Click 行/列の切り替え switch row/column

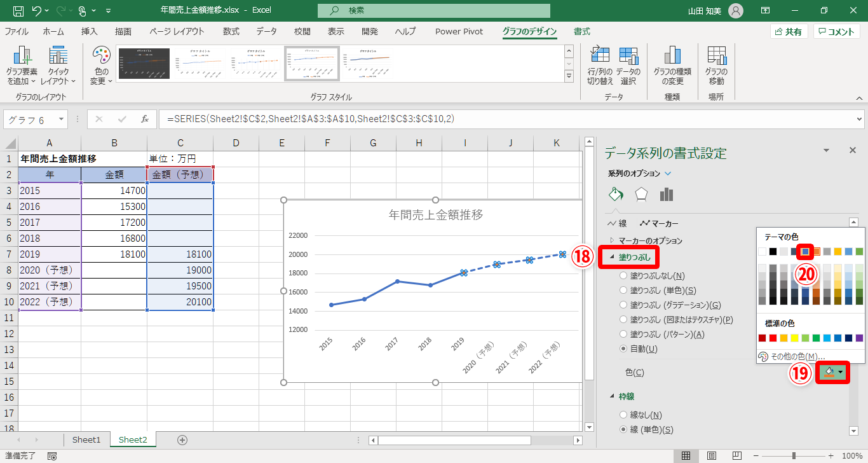coord(600,66)
